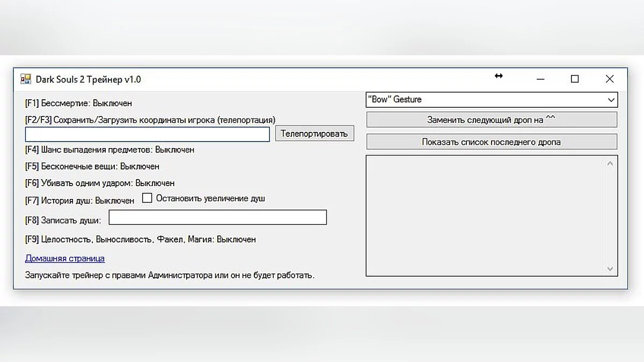Open the "Домашняя страница" link
Screen dimensions: 644x362
click(x=65, y=258)
